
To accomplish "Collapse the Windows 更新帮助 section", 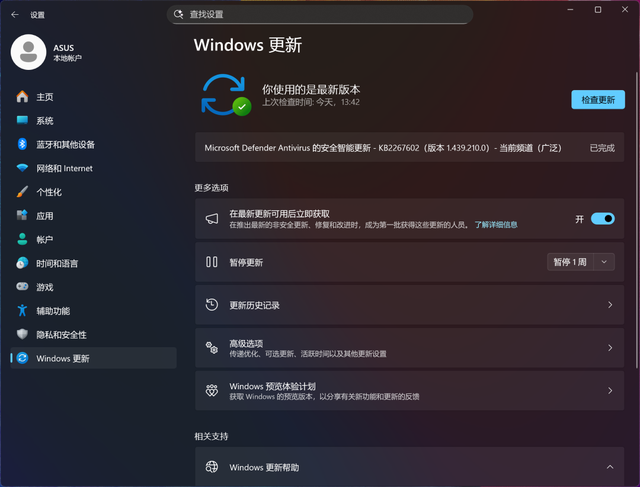I will coord(610,467).
